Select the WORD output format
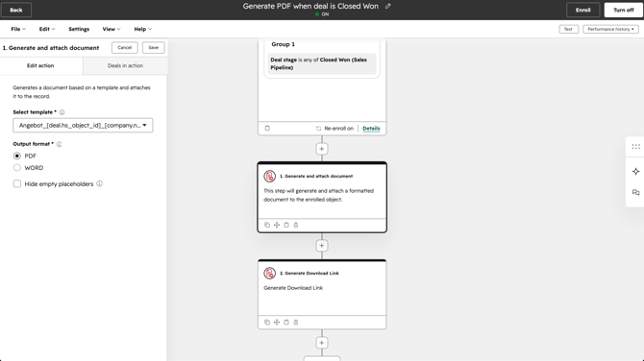Image resolution: width=644 pixels, height=361 pixels. (x=17, y=168)
